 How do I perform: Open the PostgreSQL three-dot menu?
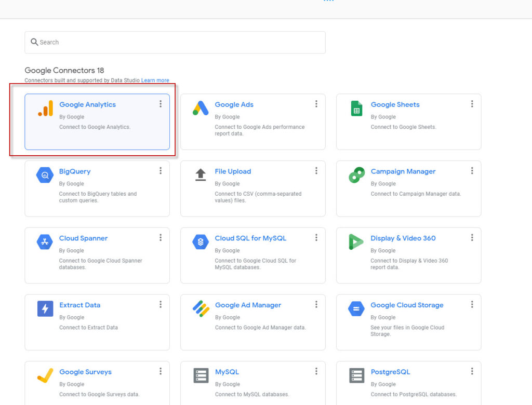(472, 371)
